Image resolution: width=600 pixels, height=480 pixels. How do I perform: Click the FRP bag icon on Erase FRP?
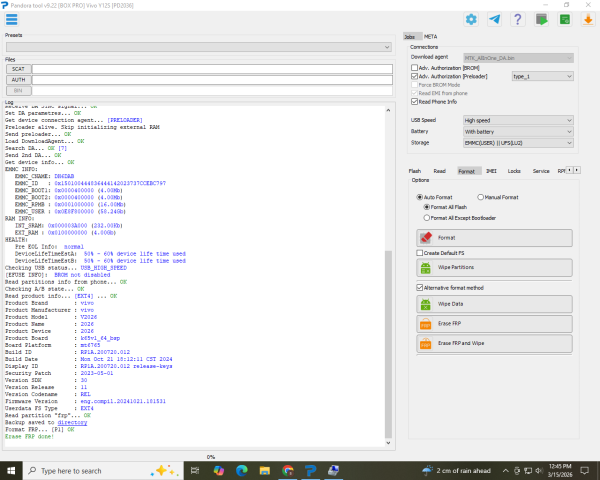(x=426, y=324)
